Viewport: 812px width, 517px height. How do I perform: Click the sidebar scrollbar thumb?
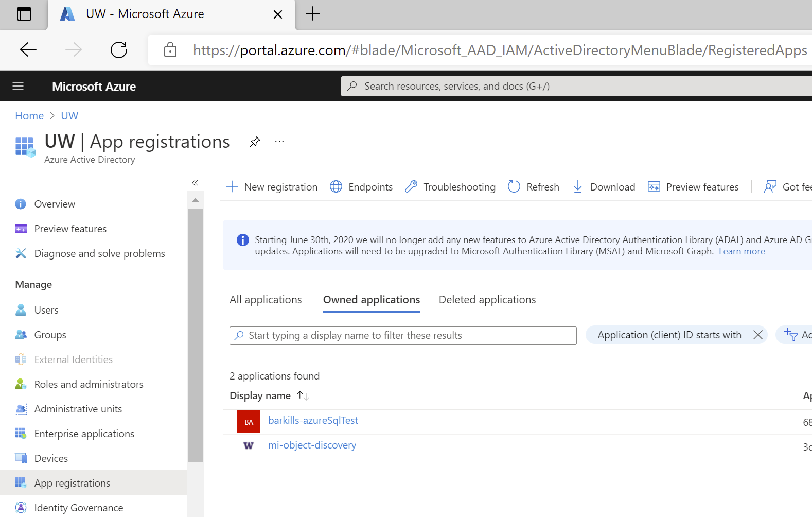point(196,335)
